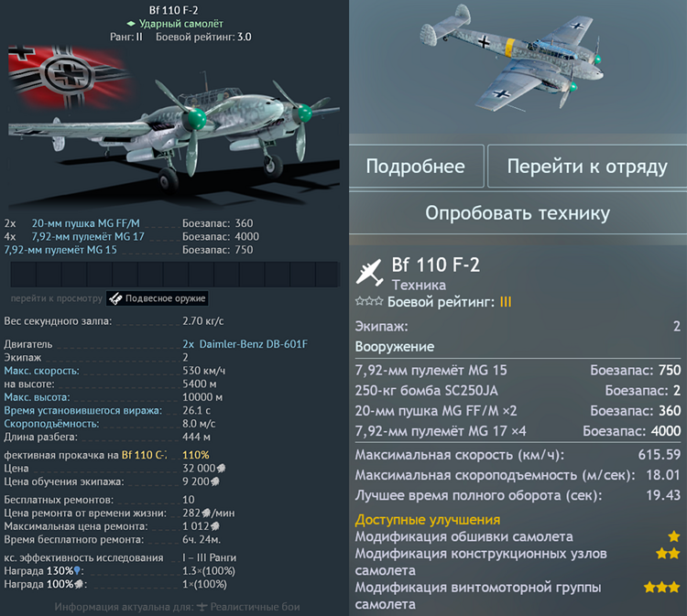This screenshot has height=616, width=687.
Task: Click the three-star rank icon beside Боевой рейтинг
Action: tap(369, 301)
